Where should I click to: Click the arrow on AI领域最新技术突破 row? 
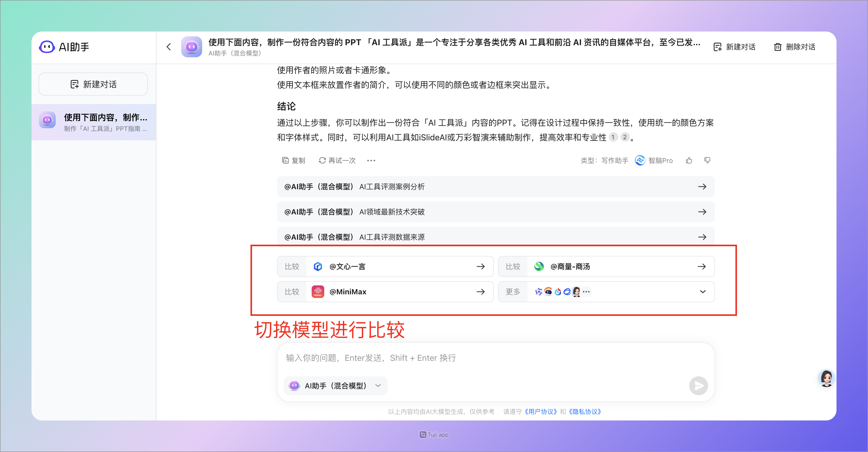point(702,212)
